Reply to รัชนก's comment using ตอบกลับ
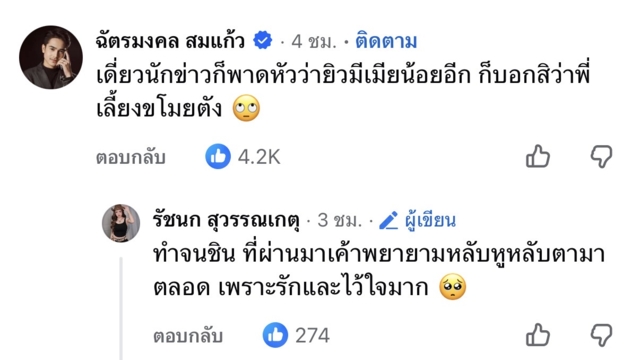 (188, 336)
